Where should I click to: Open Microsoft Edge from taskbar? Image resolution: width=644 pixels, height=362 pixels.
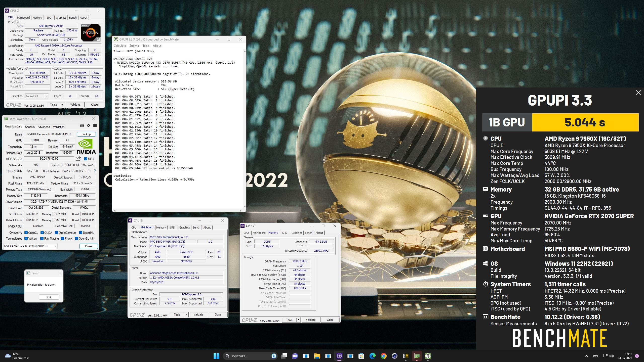372,356
